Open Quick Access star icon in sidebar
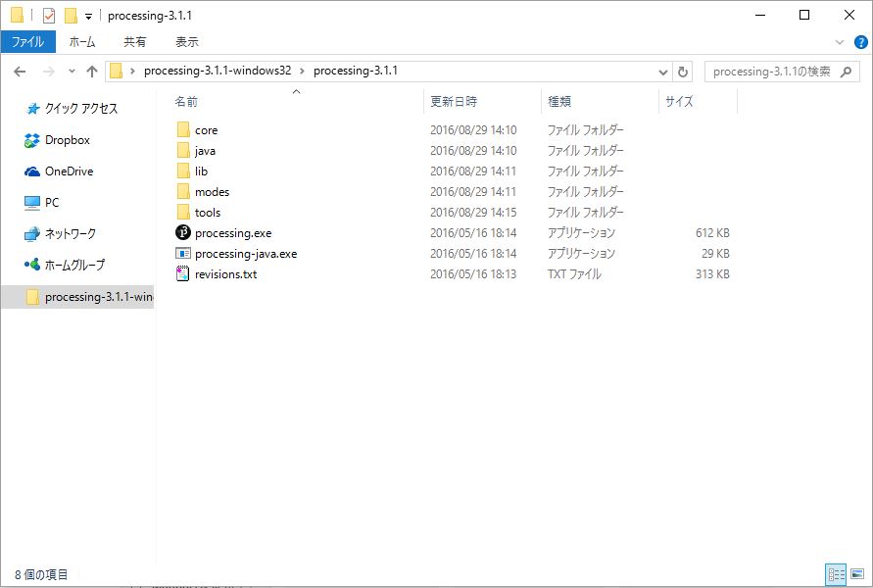 point(33,109)
